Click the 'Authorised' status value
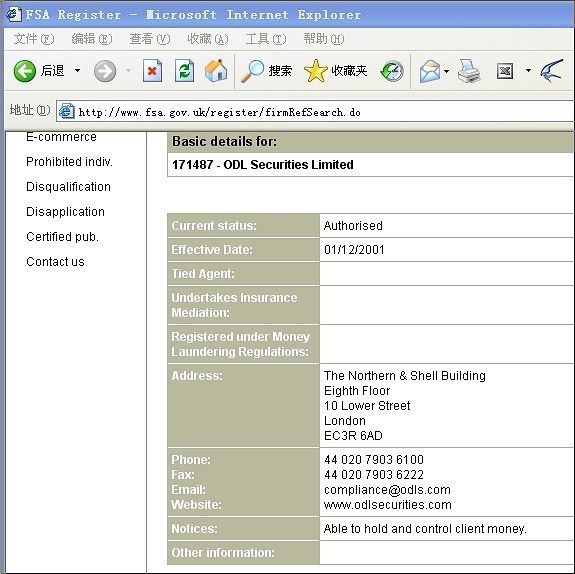Screen dimensions: 575x574 coord(353,226)
